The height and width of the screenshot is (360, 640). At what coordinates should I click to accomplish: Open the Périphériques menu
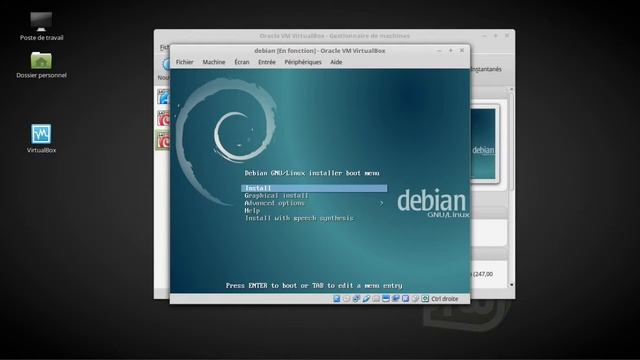pyautogui.click(x=303, y=62)
